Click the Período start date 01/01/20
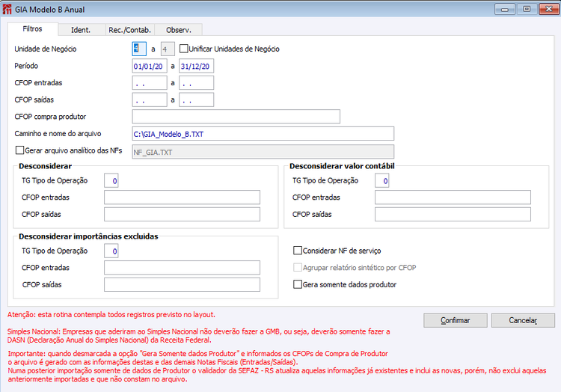 point(150,66)
